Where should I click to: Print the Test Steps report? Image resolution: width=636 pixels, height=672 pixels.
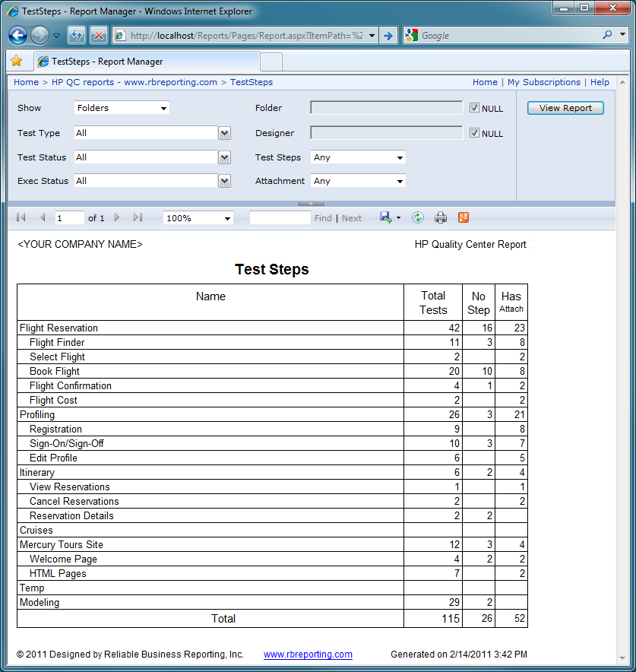pyautogui.click(x=441, y=217)
